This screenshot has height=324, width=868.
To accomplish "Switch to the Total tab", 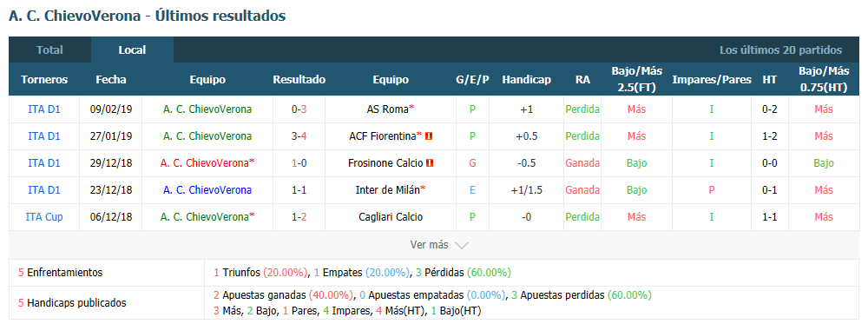I will click(49, 50).
